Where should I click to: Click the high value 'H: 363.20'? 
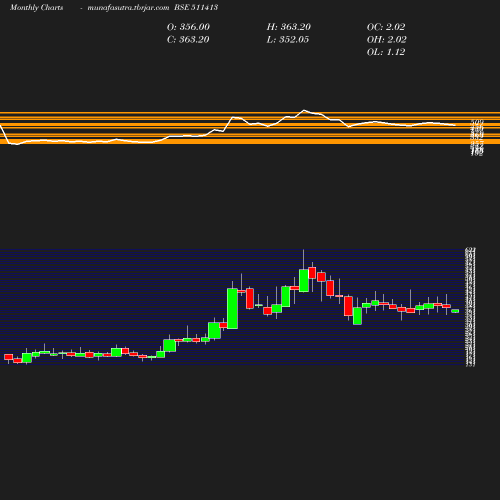pos(289,27)
